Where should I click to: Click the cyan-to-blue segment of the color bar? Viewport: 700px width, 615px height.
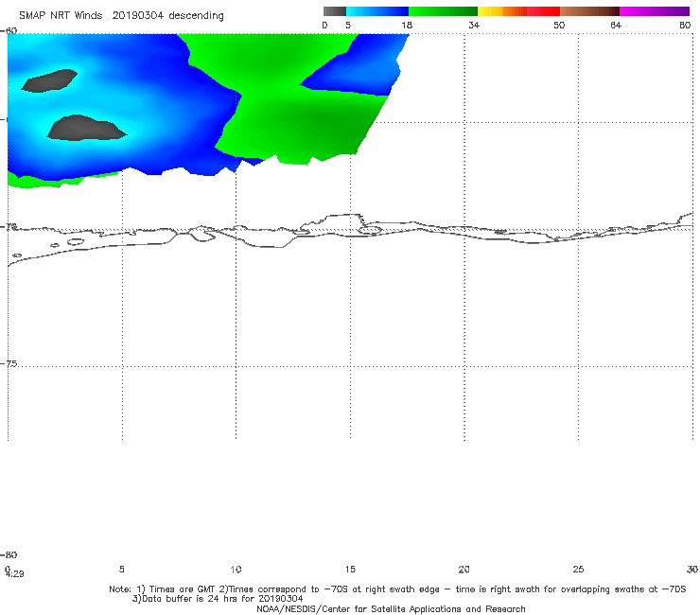click(x=377, y=11)
